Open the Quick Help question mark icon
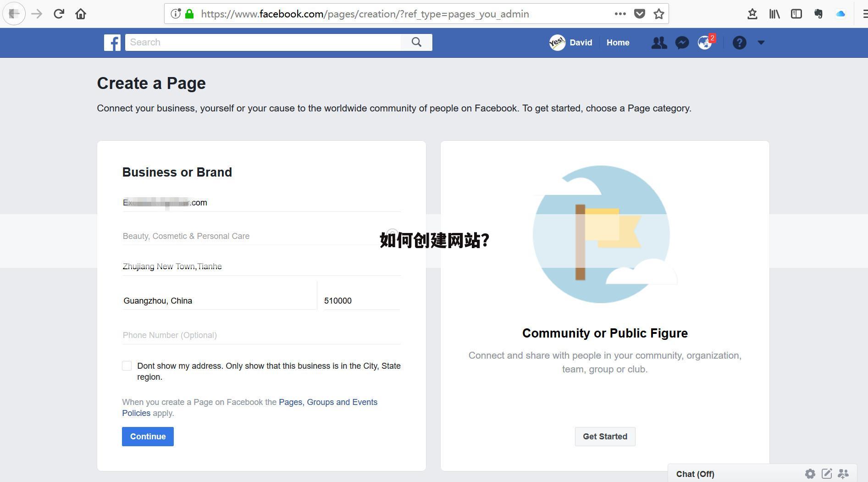The image size is (868, 482). coord(739,43)
